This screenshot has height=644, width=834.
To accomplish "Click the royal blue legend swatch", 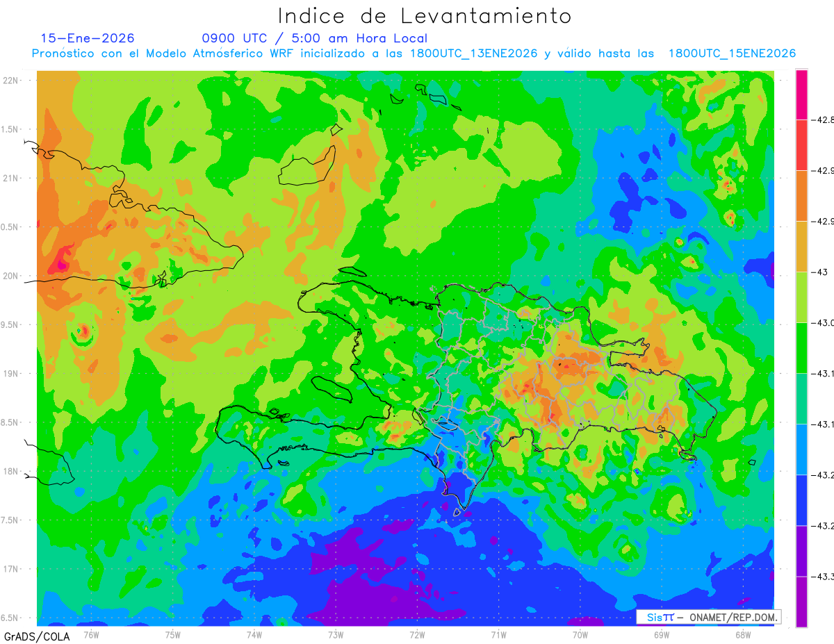I will (x=801, y=499).
